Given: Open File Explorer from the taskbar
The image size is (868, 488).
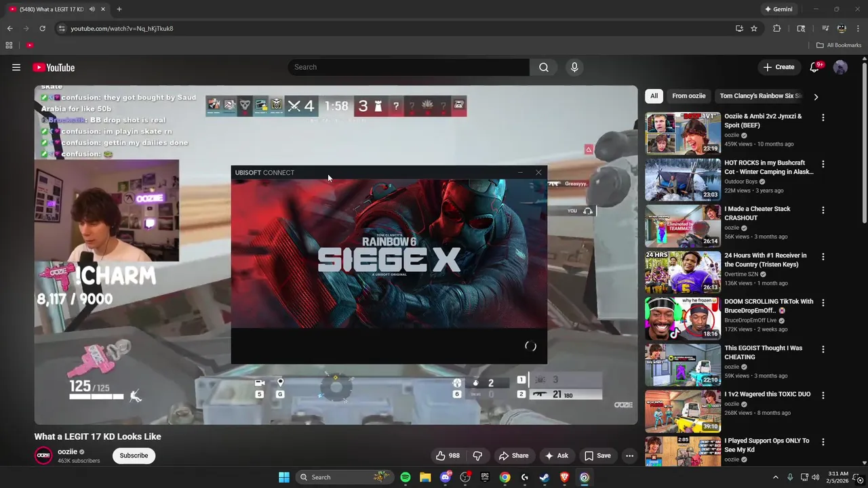Looking at the screenshot, I should pyautogui.click(x=425, y=477).
